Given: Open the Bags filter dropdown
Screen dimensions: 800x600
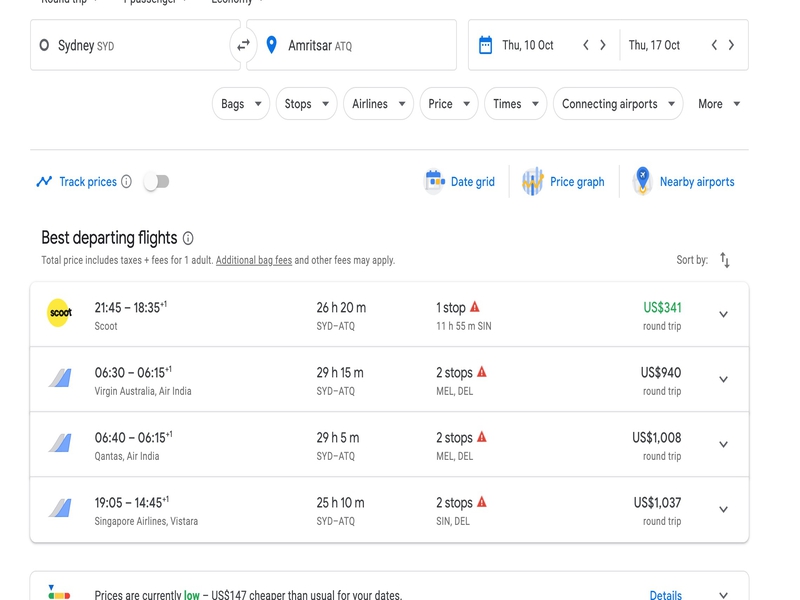Looking at the screenshot, I should click(x=241, y=104).
